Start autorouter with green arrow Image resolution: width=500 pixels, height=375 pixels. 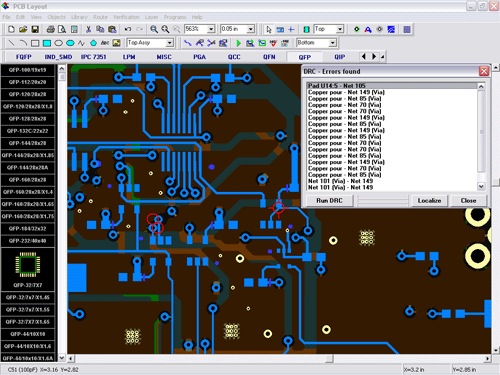click(x=238, y=43)
